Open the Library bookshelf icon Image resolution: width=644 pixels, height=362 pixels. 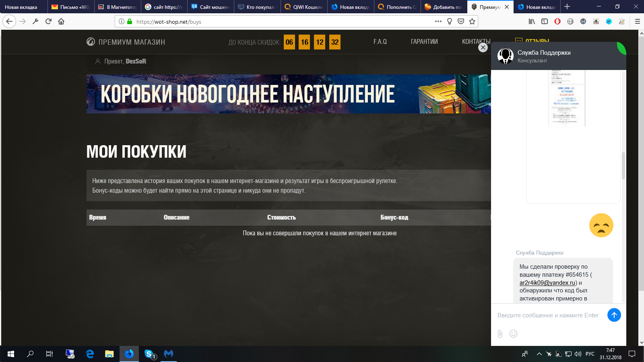(532, 21)
